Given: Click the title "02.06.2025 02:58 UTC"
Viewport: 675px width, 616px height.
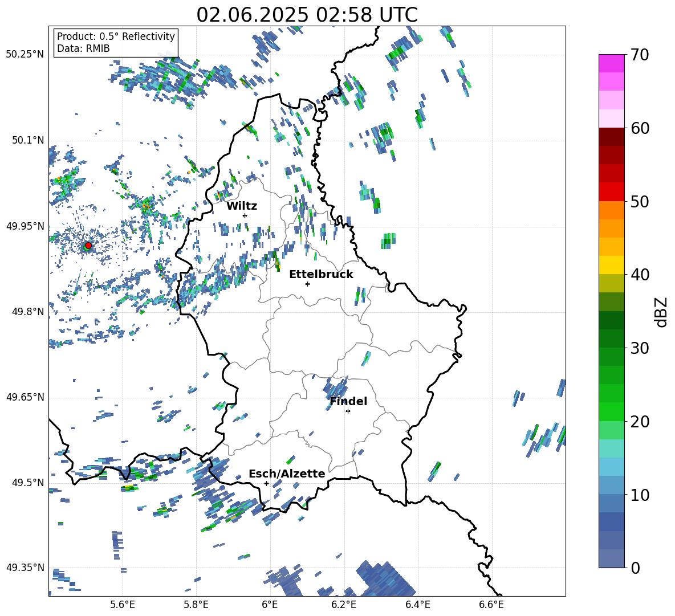Looking at the screenshot, I should point(307,15).
